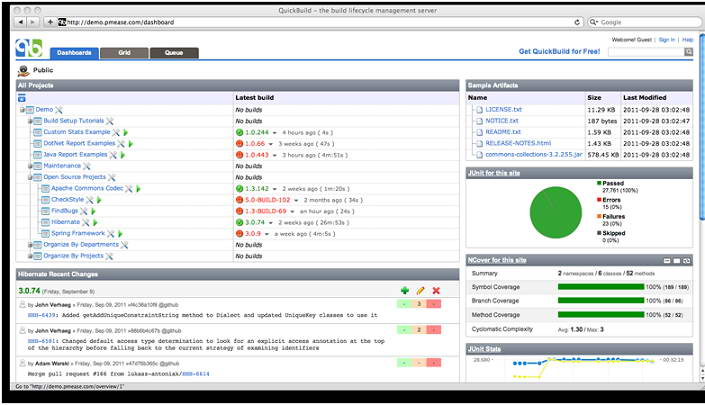705x405 pixels.
Task: Click the wrench beside CheckStyle
Action: (x=89, y=200)
